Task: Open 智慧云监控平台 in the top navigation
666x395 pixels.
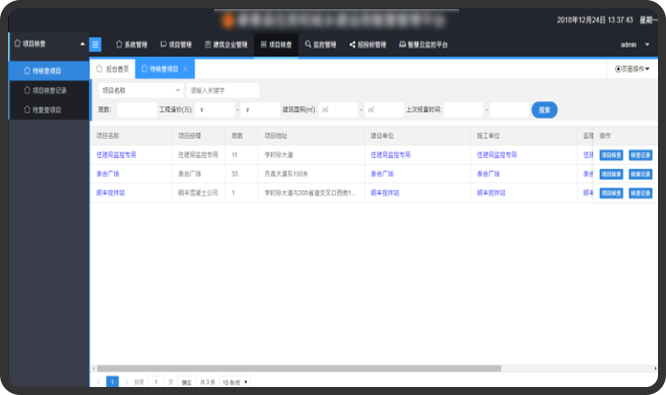Action: point(423,45)
